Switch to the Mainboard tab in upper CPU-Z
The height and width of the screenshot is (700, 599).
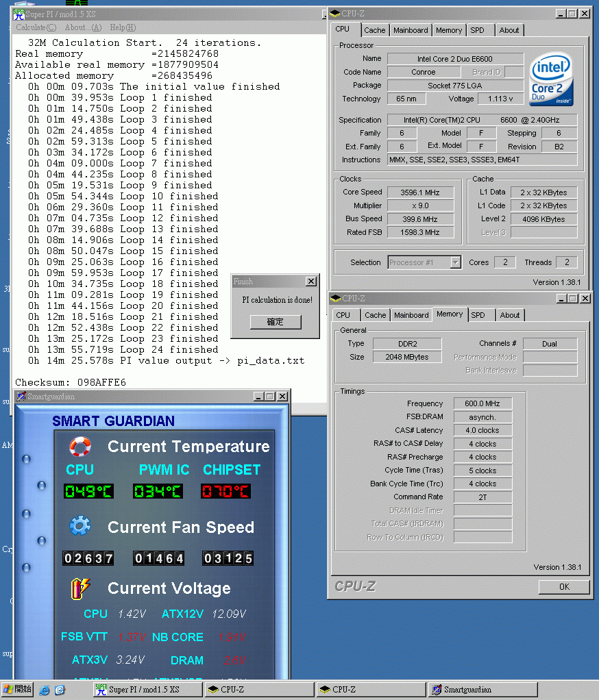click(x=411, y=30)
